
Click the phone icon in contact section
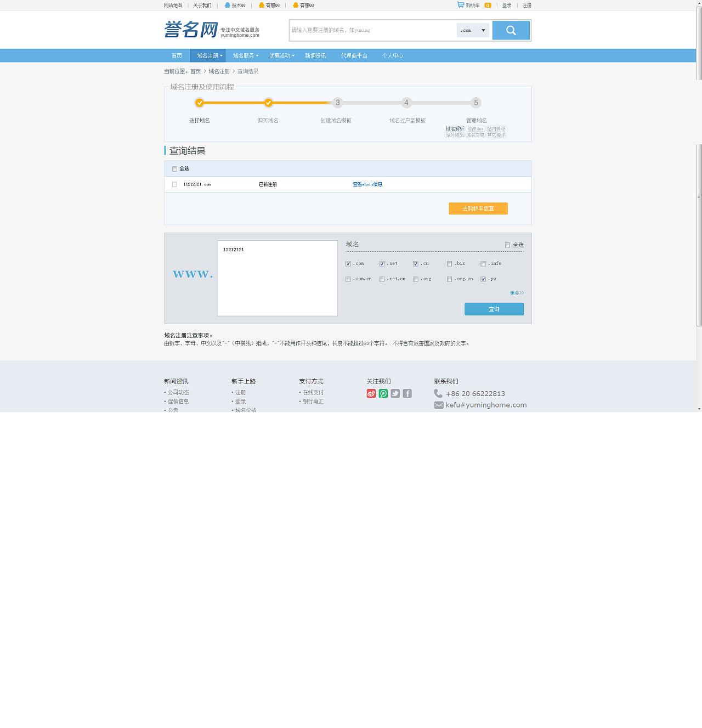[438, 393]
